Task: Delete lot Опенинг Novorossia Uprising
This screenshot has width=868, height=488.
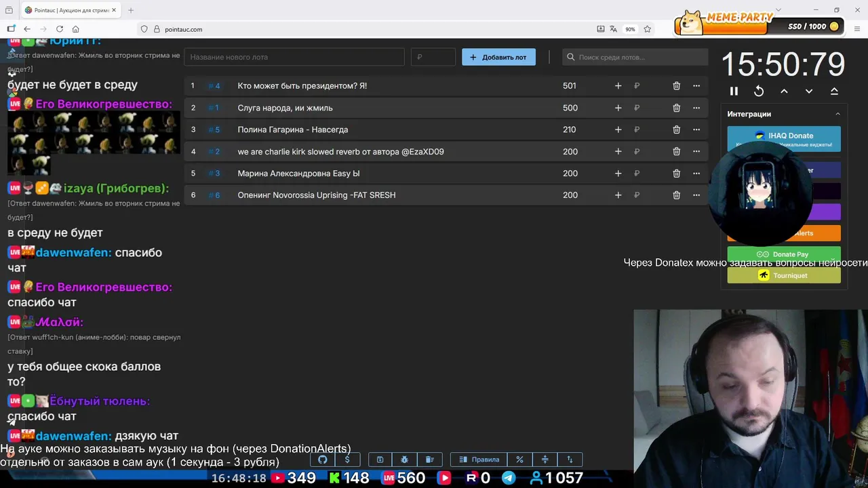Action: 676,195
